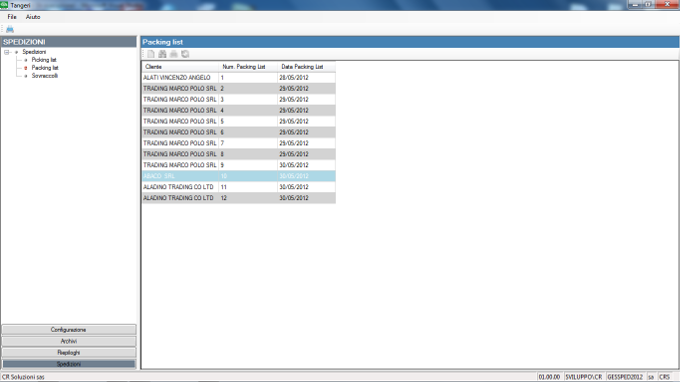Select Picking list in the tree

(x=44, y=60)
